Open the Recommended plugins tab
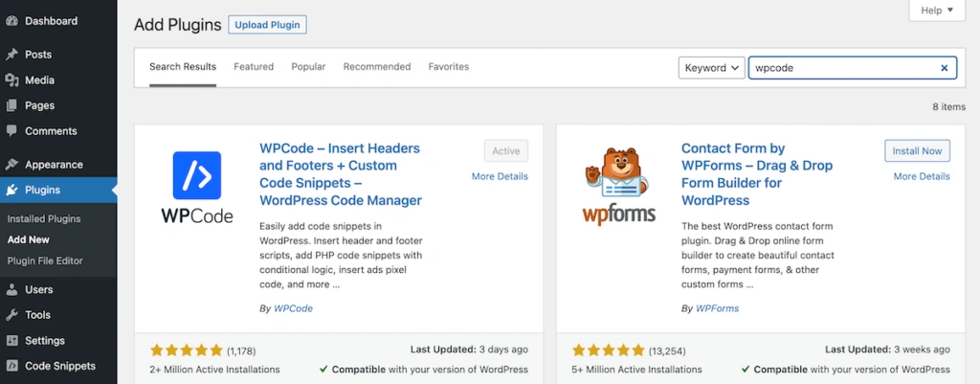The image size is (980, 384). (377, 67)
